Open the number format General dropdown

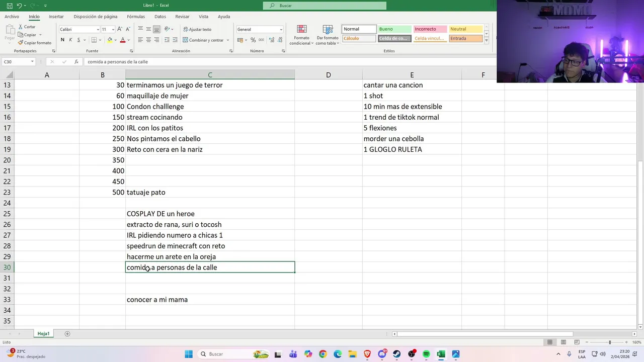point(281,29)
